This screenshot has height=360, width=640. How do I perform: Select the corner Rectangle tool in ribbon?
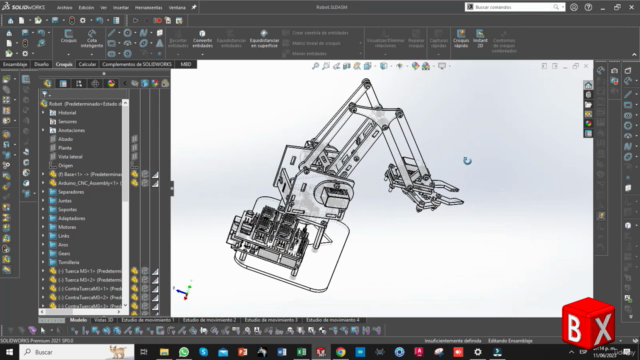111,43
